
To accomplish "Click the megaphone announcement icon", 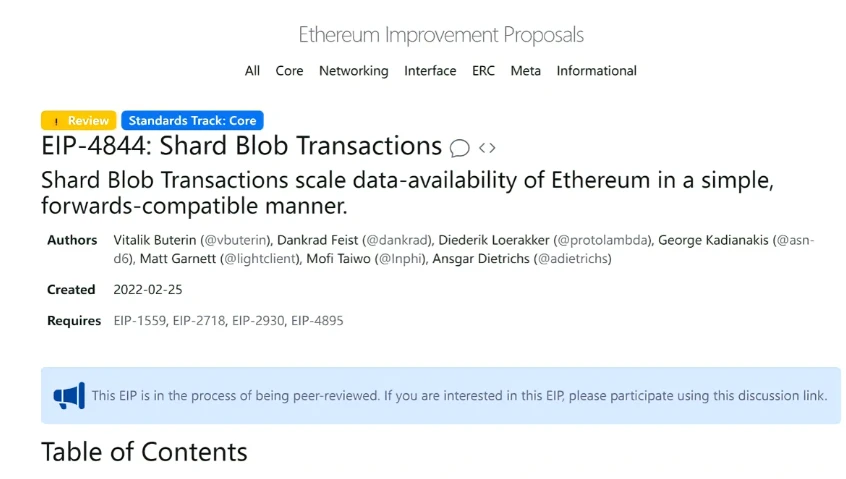I will (x=69, y=396).
